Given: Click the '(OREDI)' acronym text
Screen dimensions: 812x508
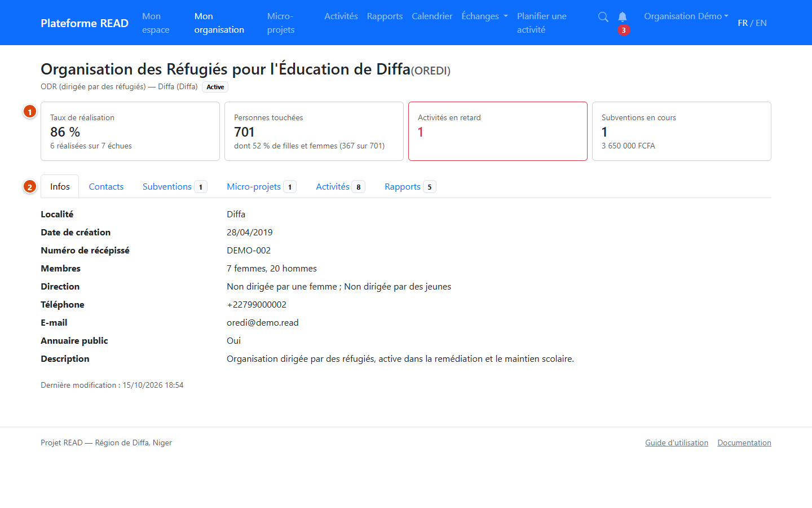Looking at the screenshot, I should 431,71.
